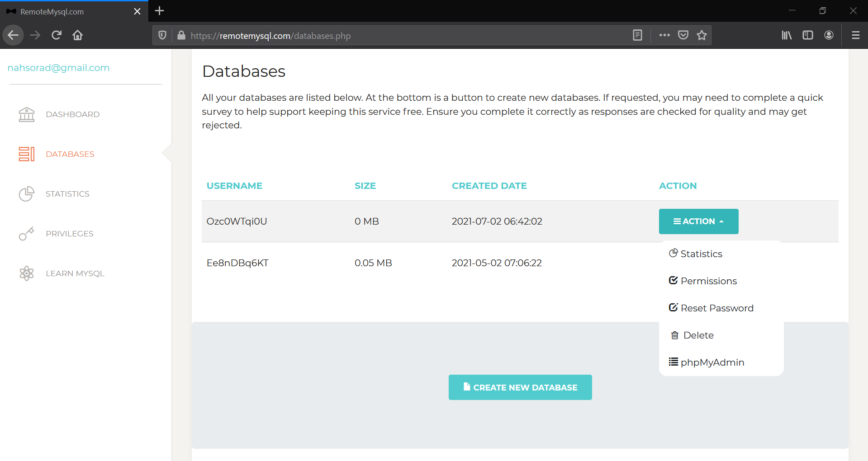Open the PRIVILEGES sidebar link
Screen dimensions: 868x461
click(70, 234)
